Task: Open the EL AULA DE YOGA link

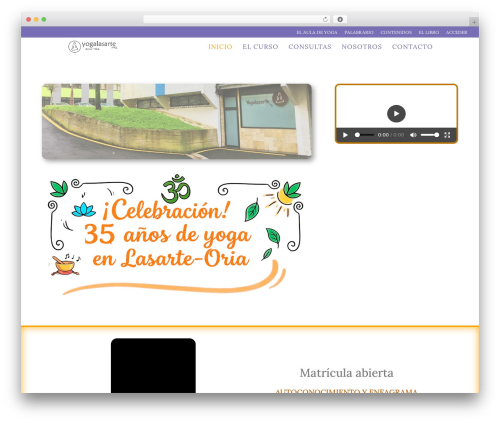Action: pyautogui.click(x=317, y=32)
